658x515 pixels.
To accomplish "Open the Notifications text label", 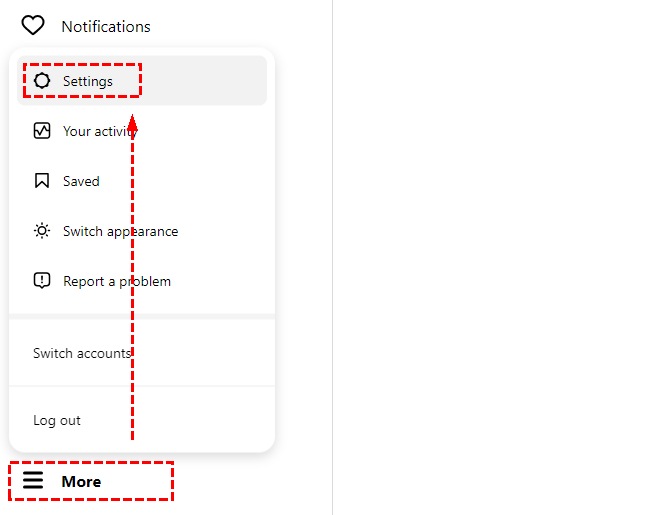I will (x=106, y=26).
